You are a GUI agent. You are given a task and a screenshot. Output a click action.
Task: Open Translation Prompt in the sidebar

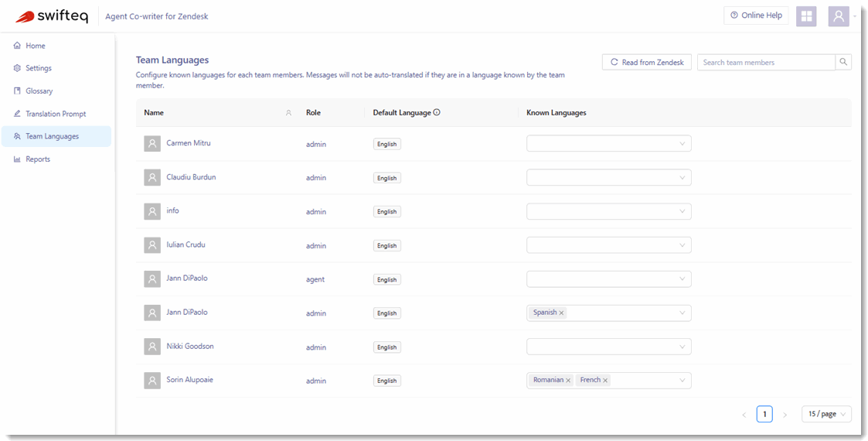click(x=56, y=114)
